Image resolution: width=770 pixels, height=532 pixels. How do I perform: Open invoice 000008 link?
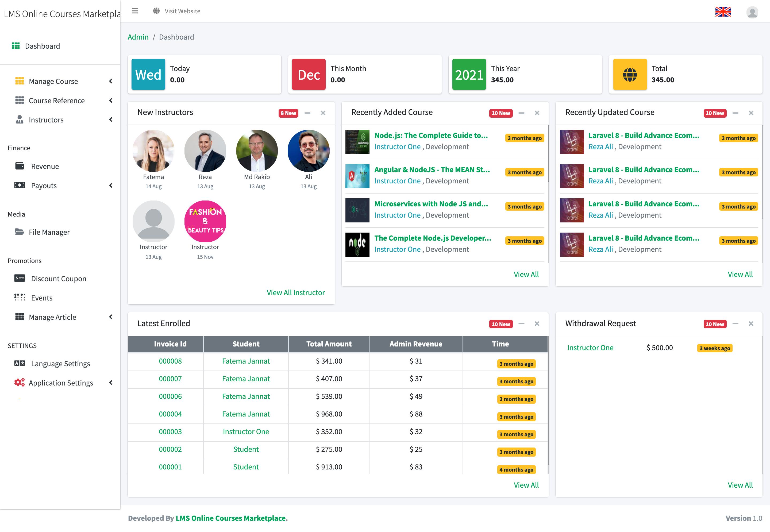point(170,361)
